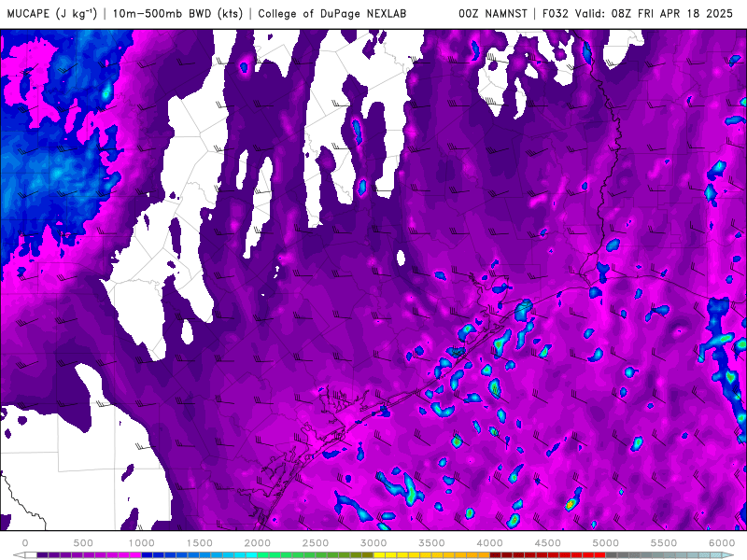Click the 5500 label on the colorbar
Screen dimensions: 747x560
click(x=664, y=543)
